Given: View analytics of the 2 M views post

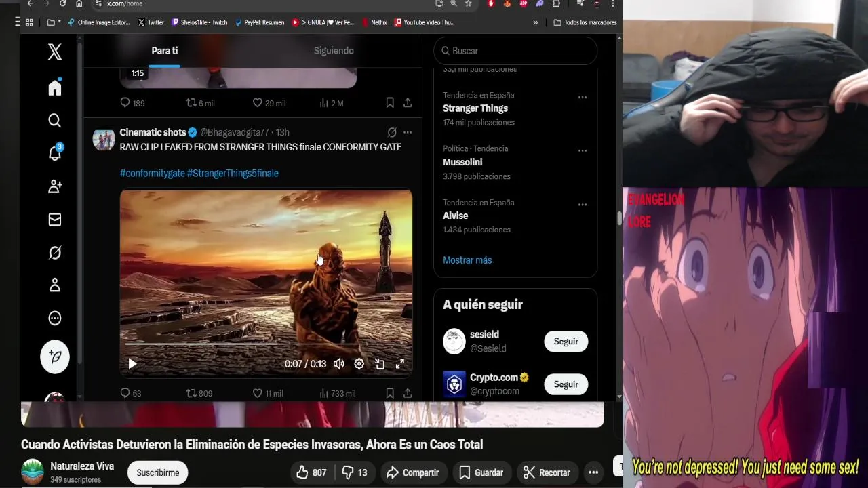Looking at the screenshot, I should coord(331,103).
